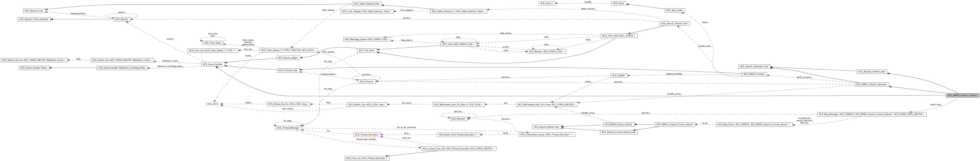Open the ACE_Event class node
This screenshot has height=161, width=980.
pyautogui.click(x=619, y=3)
